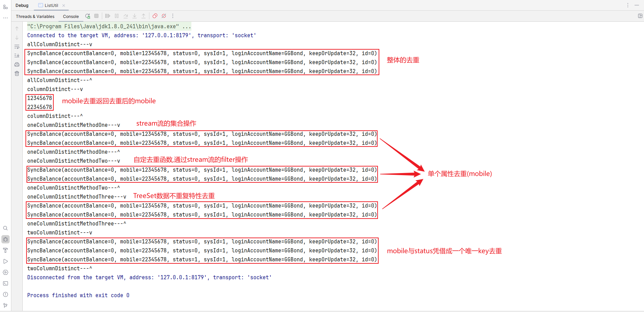The image size is (644, 312).
Task: Open the Find tool window
Action: 5,228
